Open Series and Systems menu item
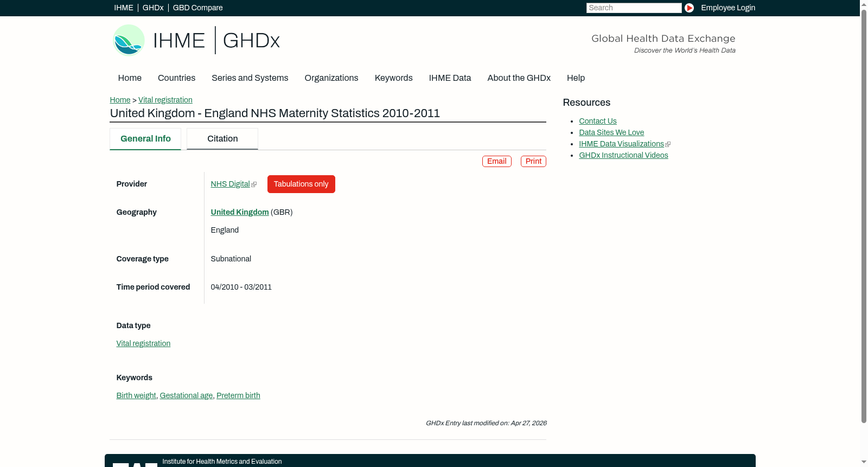 pos(250,78)
